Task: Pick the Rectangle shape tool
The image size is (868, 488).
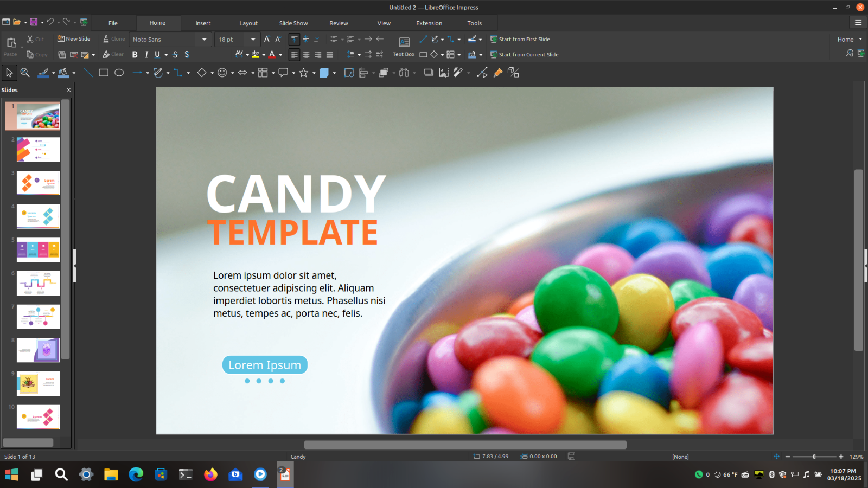Action: pyautogui.click(x=104, y=73)
